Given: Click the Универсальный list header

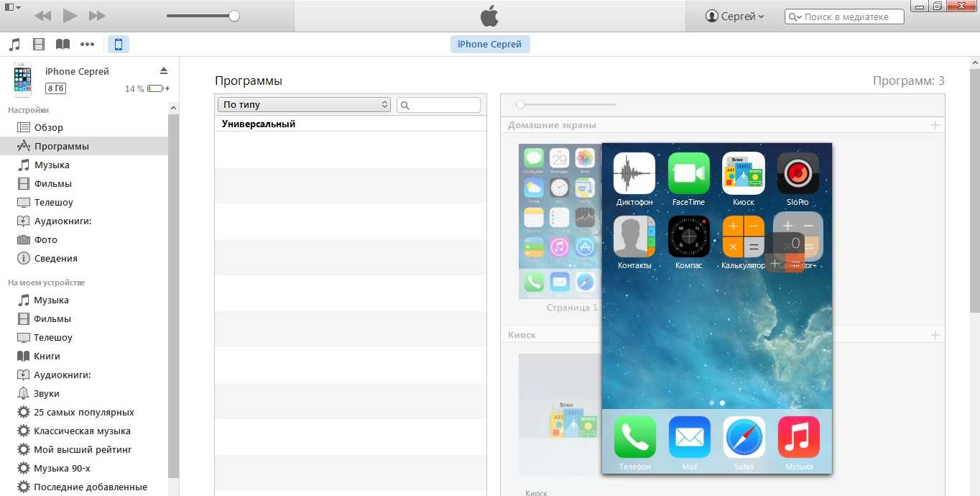Looking at the screenshot, I should 351,124.
